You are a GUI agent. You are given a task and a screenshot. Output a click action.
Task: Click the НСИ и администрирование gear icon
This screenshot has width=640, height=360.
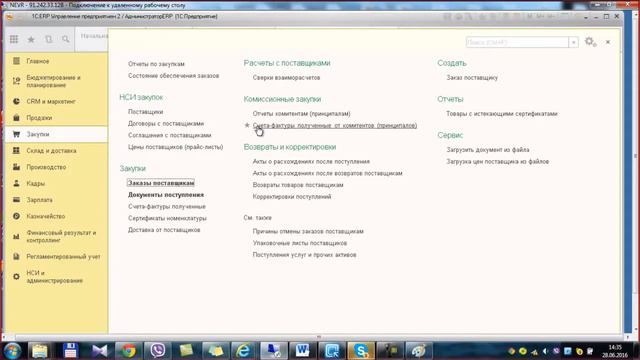(x=16, y=276)
